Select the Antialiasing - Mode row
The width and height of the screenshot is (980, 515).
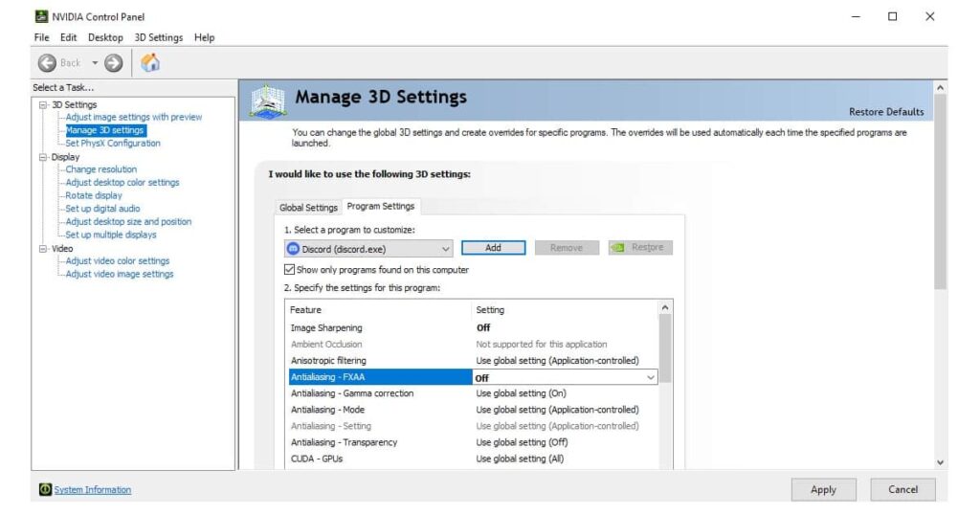(x=473, y=410)
